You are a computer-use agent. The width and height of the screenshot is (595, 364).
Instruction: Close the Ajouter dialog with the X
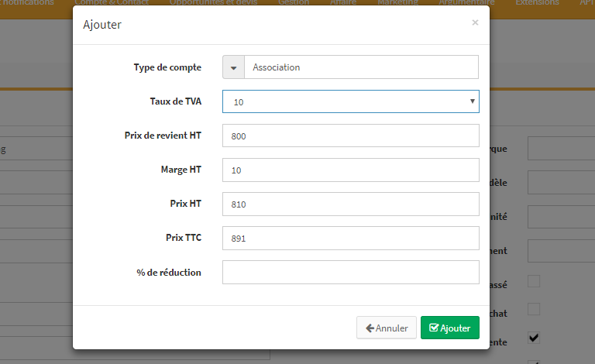[475, 22]
